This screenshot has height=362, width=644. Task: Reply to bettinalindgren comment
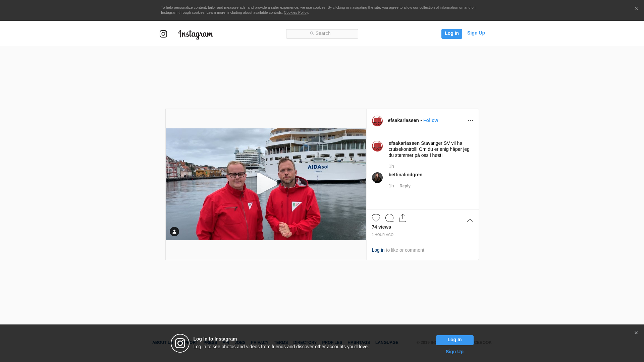[405, 186]
